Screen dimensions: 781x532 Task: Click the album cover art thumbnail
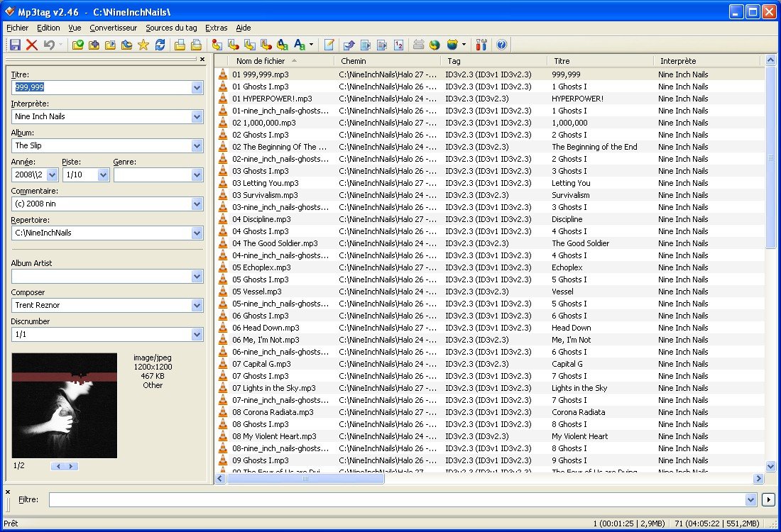click(x=65, y=405)
